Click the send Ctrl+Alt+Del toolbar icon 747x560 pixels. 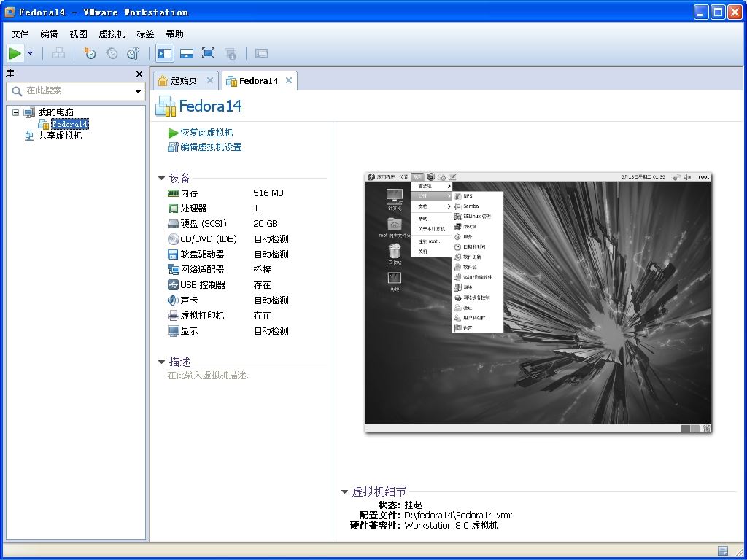58,53
